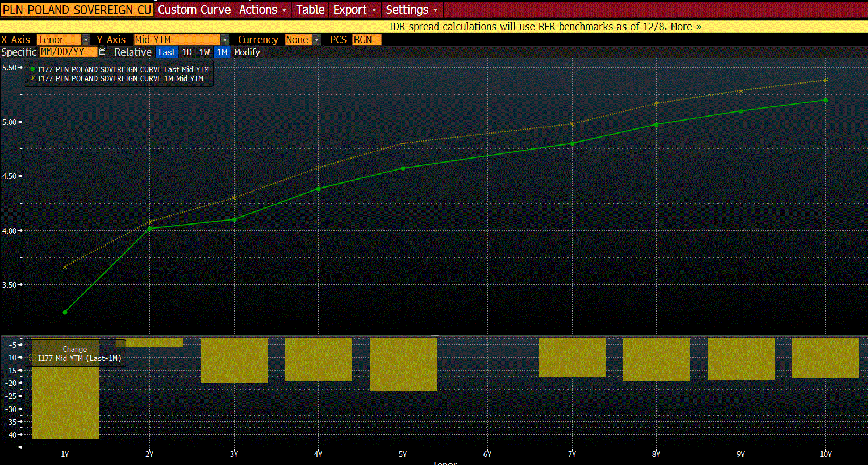Viewport: 868px width, 465px height.
Task: Open the Y-Axis Mid YTM dropdown
Action: [224, 40]
